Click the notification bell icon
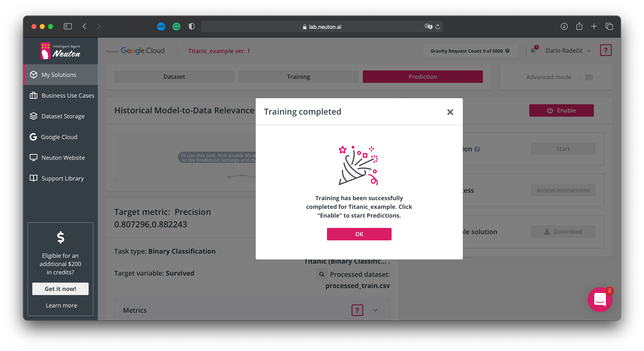 [x=533, y=51]
